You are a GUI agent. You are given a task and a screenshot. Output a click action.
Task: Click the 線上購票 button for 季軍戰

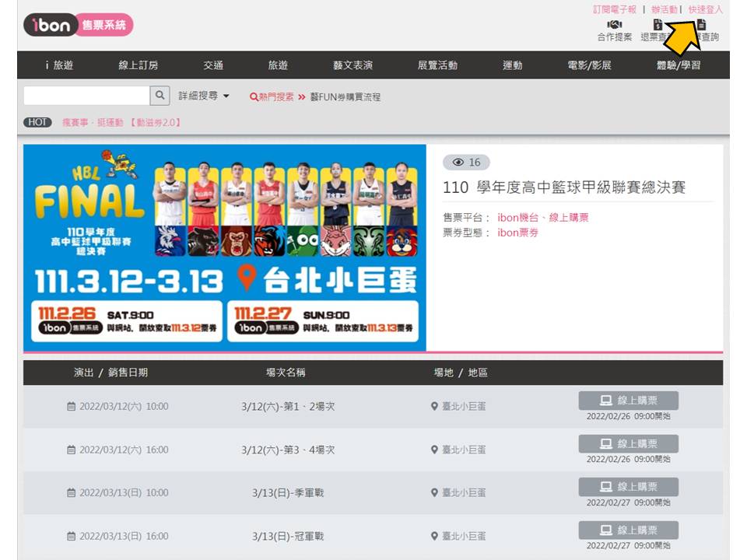[628, 487]
